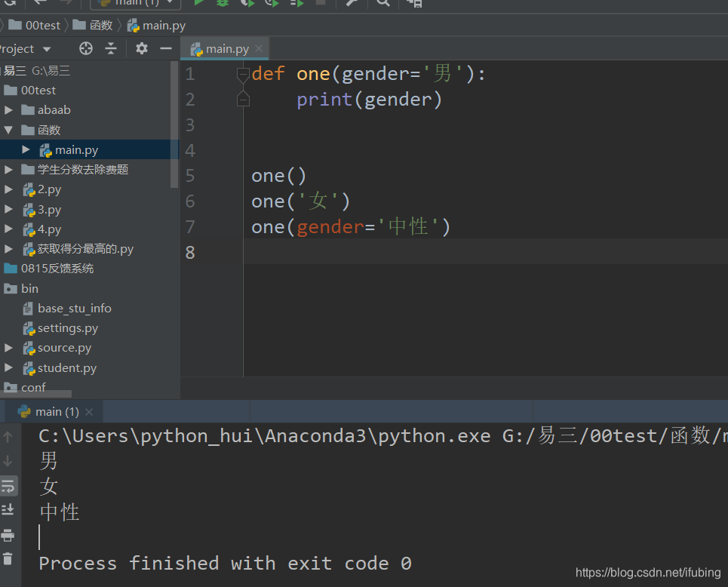
Task: Close the main.py editor tab
Action: click(259, 48)
